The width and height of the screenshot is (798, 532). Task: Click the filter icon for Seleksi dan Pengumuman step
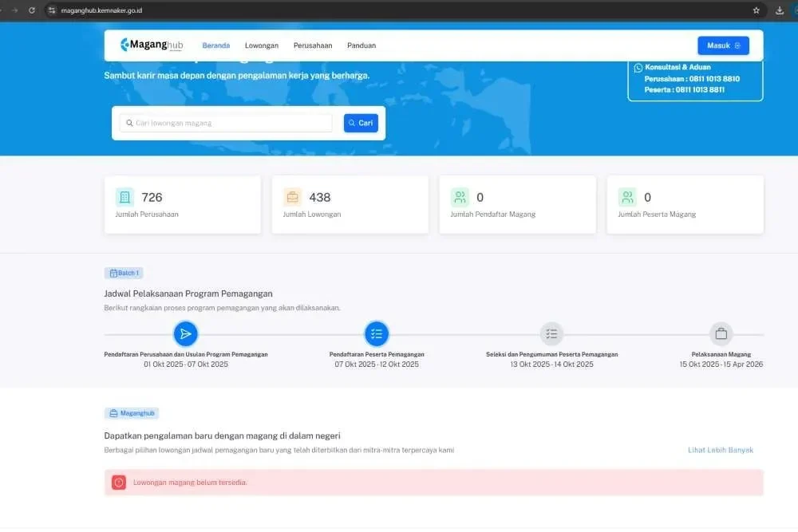551,333
